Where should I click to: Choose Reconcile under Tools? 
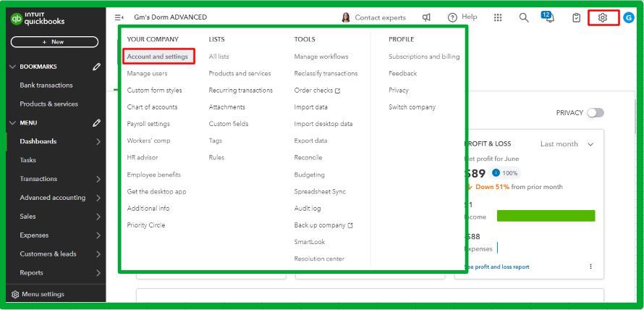tap(308, 157)
